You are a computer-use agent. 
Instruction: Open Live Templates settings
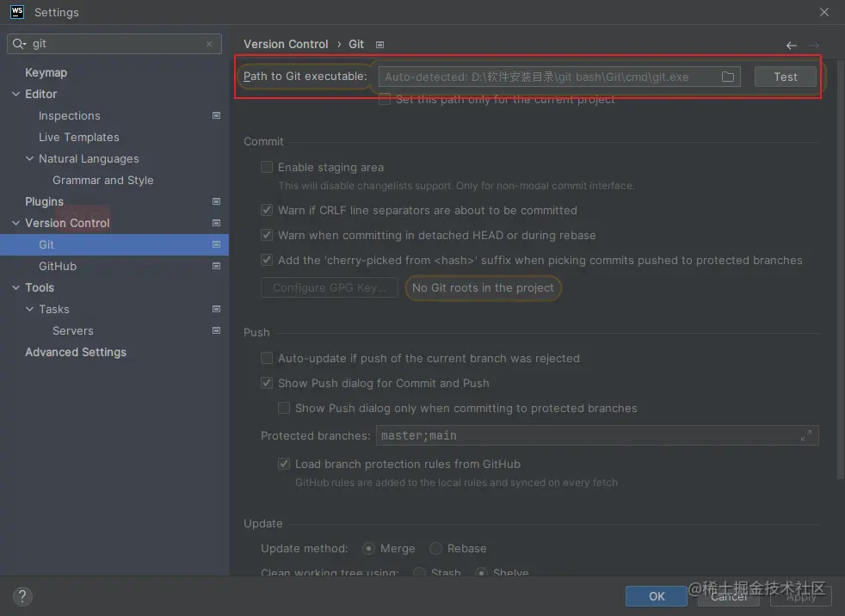pos(79,137)
